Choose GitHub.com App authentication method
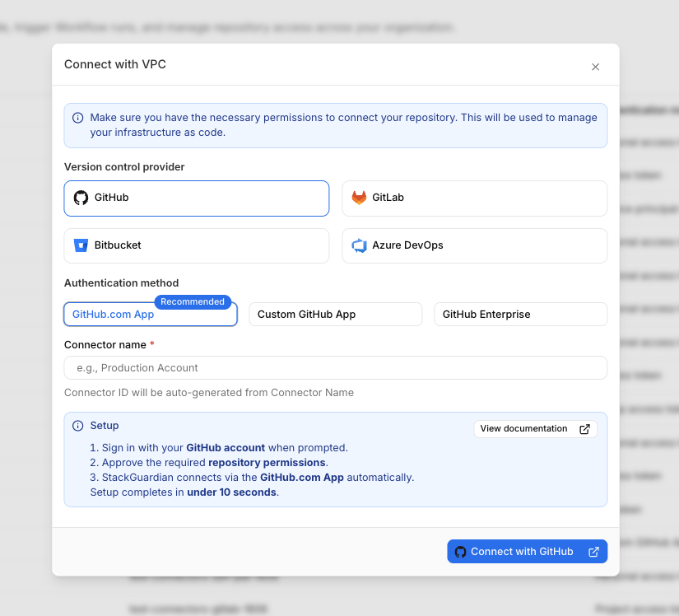Screen dimensions: 679x616 (x=151, y=314)
